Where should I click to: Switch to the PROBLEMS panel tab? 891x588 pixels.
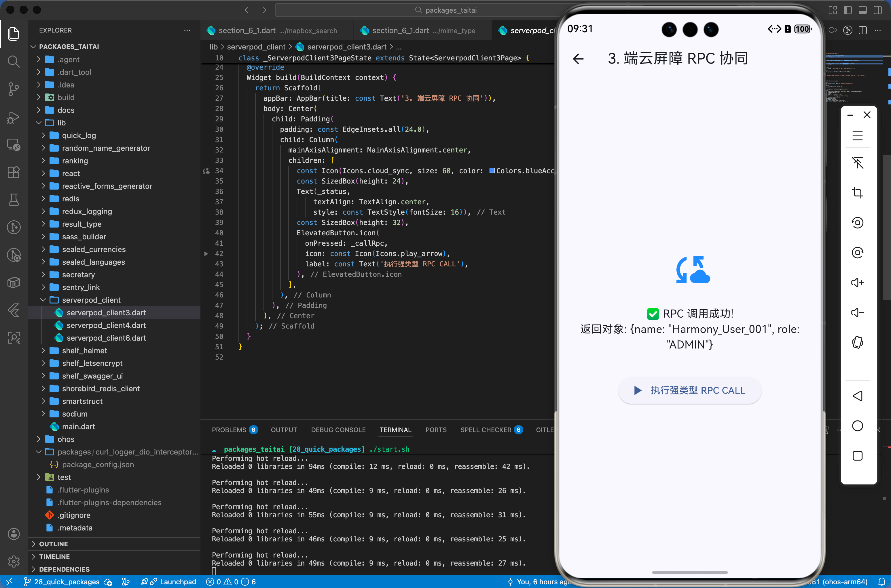click(229, 430)
